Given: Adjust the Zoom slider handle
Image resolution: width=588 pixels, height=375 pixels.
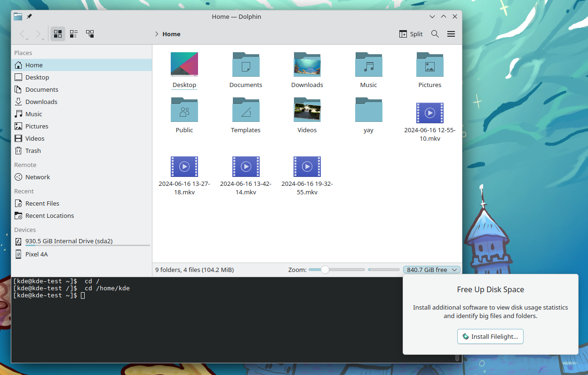Looking at the screenshot, I should point(325,270).
